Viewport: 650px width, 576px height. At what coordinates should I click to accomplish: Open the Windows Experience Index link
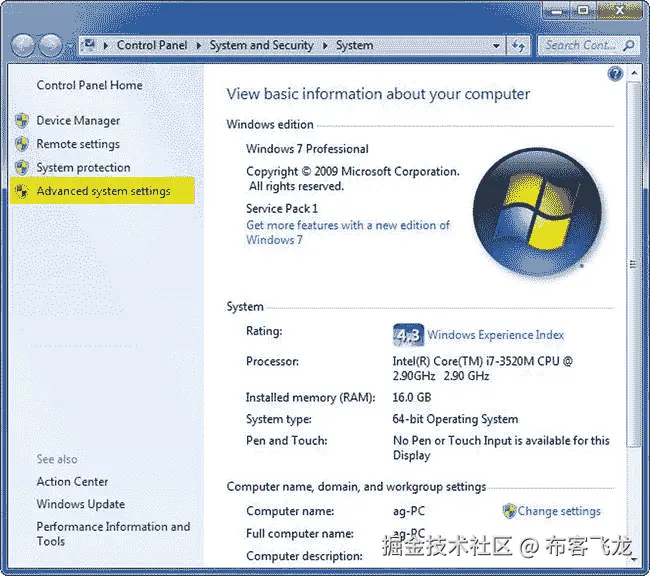(x=495, y=335)
